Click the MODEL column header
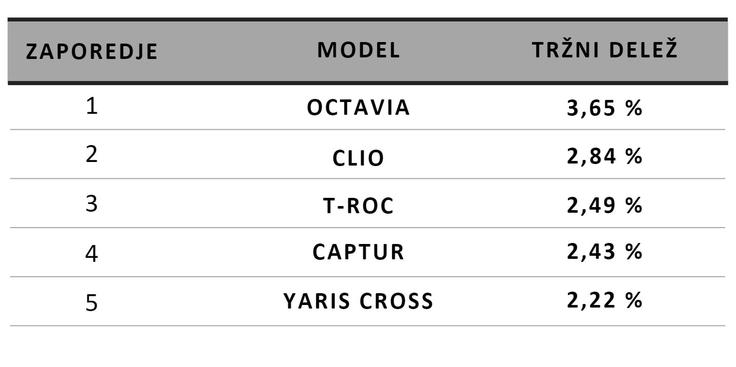The width and height of the screenshot is (736, 367). pyautogui.click(x=359, y=50)
